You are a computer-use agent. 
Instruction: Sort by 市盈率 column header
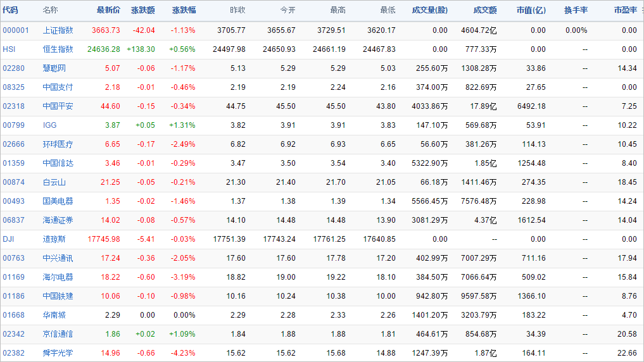pos(625,10)
